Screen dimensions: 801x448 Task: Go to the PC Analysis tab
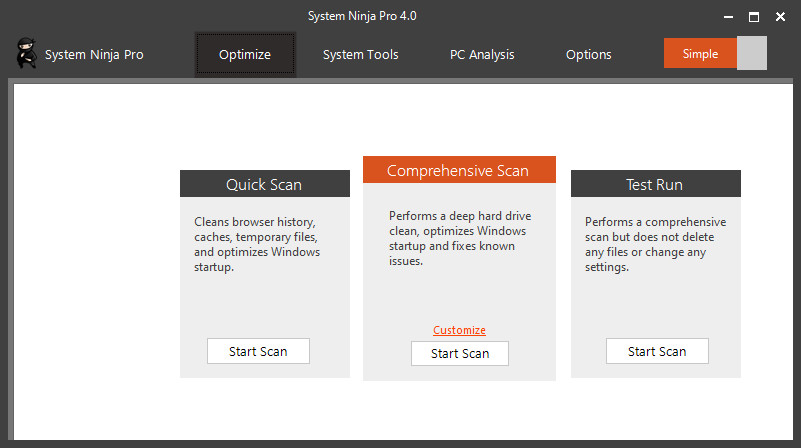click(482, 55)
